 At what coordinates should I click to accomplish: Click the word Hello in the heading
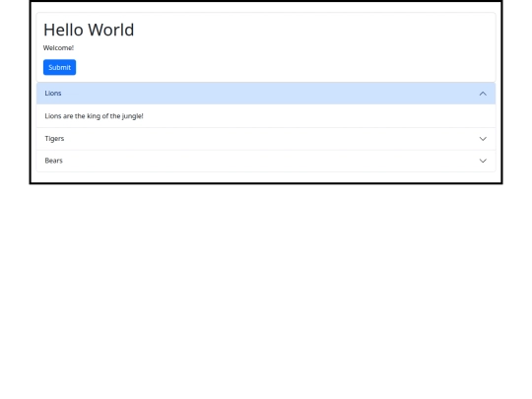(63, 30)
